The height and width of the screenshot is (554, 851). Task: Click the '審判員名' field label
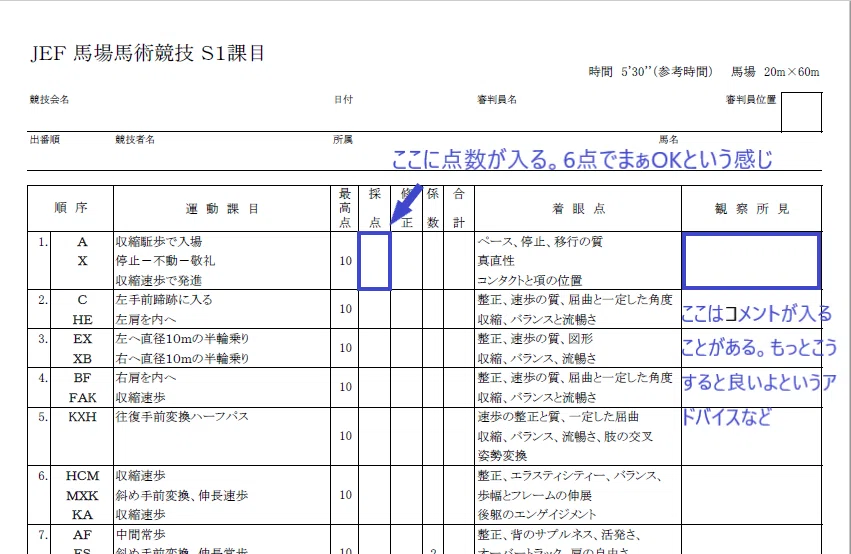pos(497,99)
